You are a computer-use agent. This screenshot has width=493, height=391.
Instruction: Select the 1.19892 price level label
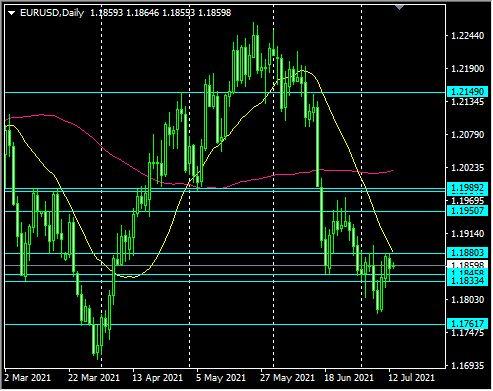tap(467, 188)
